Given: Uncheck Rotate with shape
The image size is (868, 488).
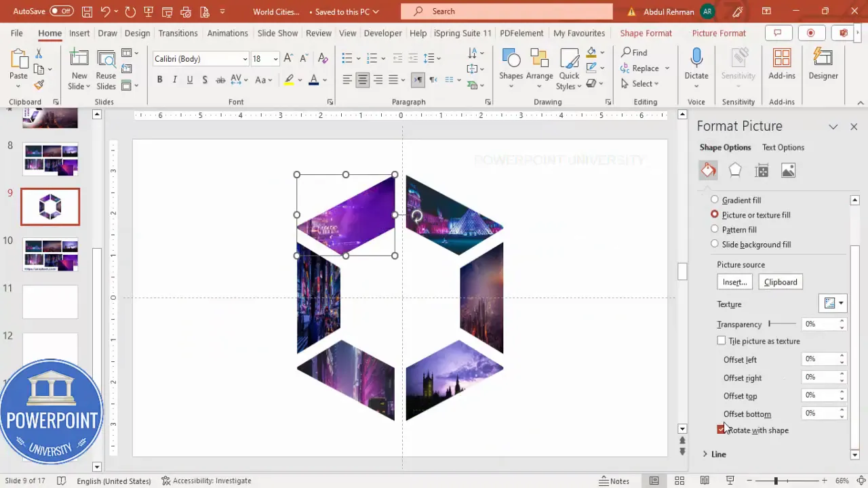Looking at the screenshot, I should pyautogui.click(x=722, y=430).
